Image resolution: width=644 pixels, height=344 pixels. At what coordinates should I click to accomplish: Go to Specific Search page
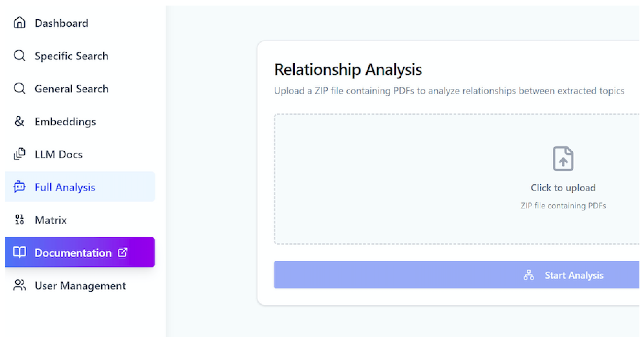tap(72, 56)
